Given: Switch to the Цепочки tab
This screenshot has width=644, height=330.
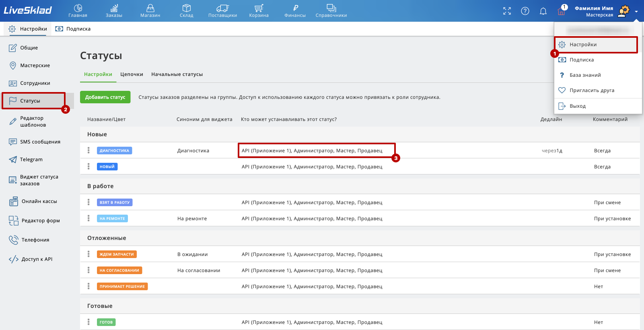Looking at the screenshot, I should [132, 74].
